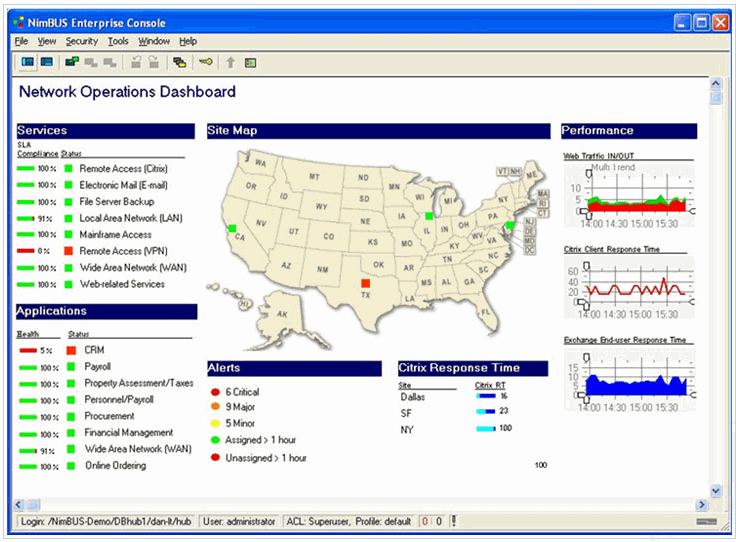Viewport: 736px width, 542px height.
Task: Click green status square beside Payroll
Action: pos(71,366)
